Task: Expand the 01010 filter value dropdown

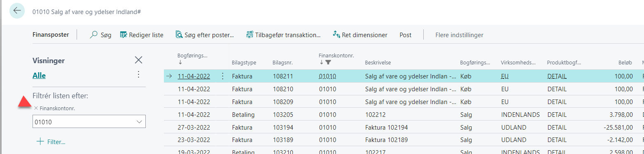Action: pyautogui.click(x=139, y=122)
